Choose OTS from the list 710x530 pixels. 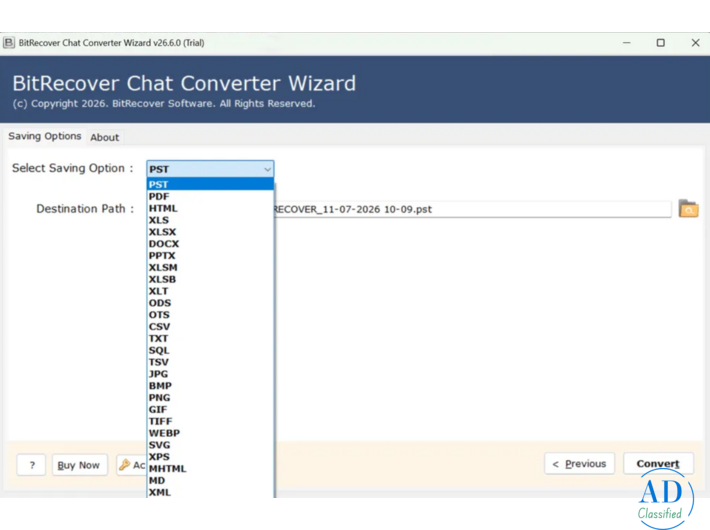coord(210,314)
